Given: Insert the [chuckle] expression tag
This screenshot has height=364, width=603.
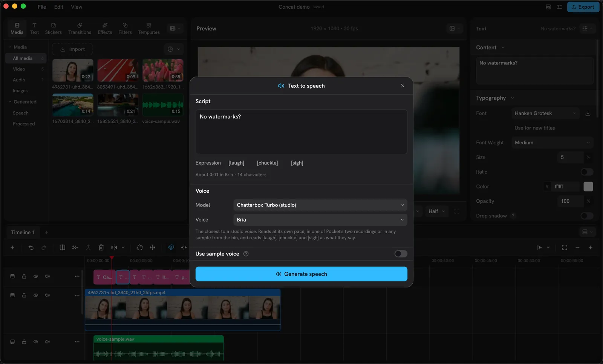Looking at the screenshot, I should coord(267,163).
